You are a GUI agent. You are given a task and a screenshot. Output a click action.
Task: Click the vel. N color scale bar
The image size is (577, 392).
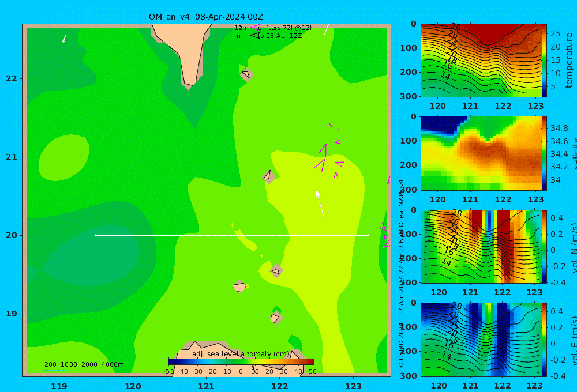pyautogui.click(x=545, y=246)
